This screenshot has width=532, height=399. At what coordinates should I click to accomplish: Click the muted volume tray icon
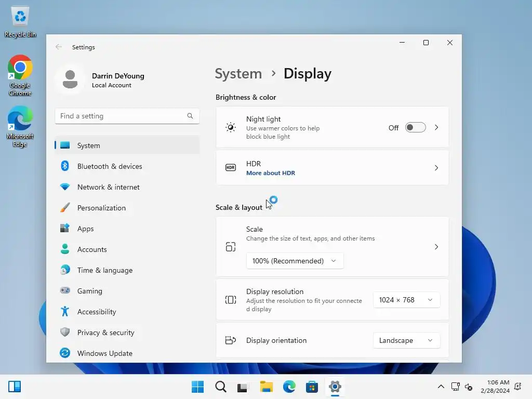click(x=469, y=387)
